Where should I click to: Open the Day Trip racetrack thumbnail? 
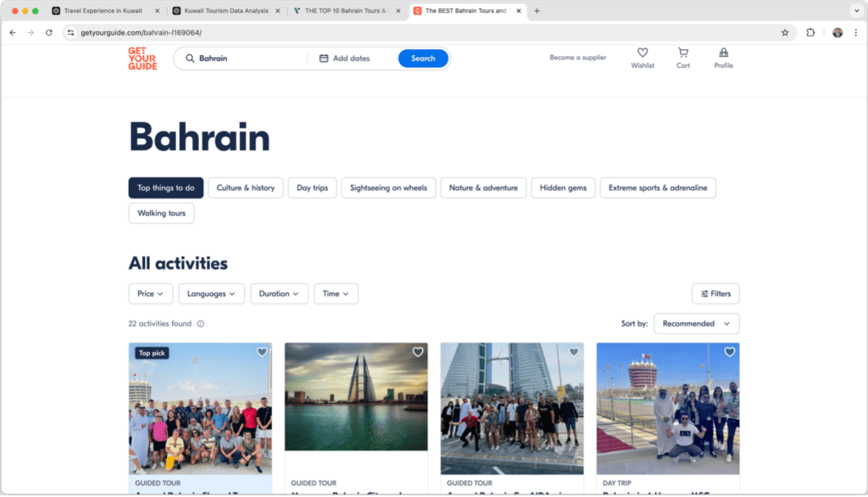point(668,408)
